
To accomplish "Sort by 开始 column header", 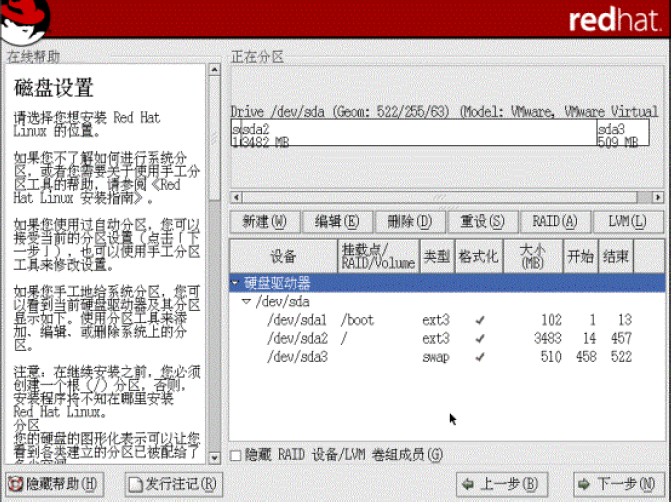I will [580, 256].
